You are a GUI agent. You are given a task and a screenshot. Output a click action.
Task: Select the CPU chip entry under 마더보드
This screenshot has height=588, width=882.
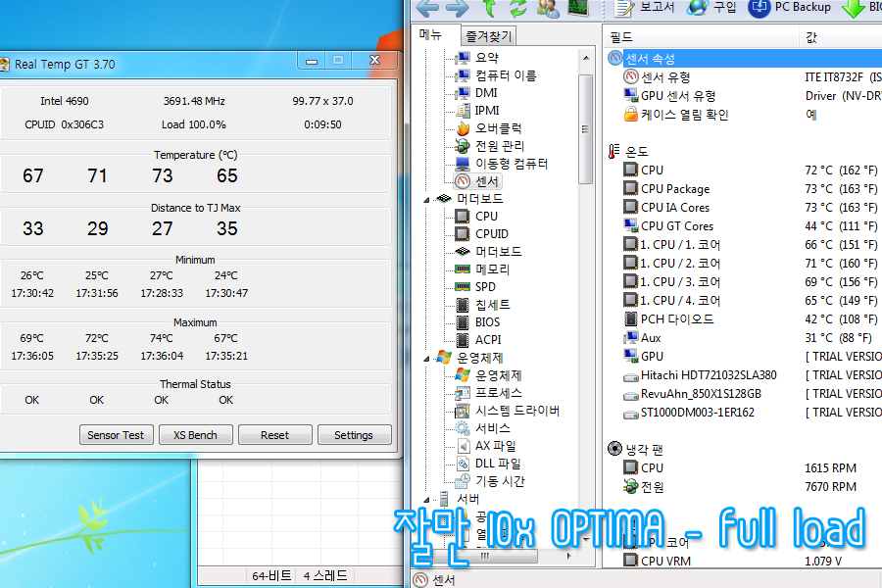click(x=476, y=216)
